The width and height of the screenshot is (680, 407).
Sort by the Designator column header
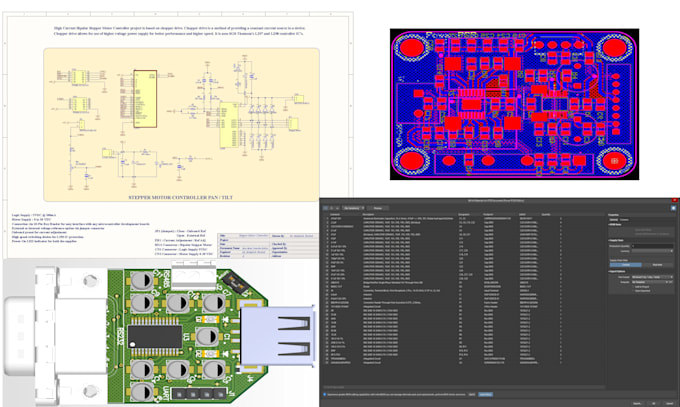[464, 214]
